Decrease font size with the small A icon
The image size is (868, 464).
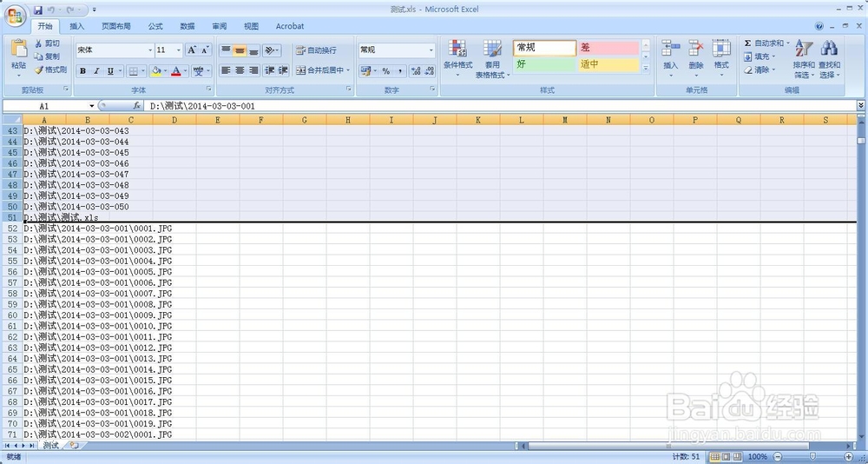(x=205, y=50)
